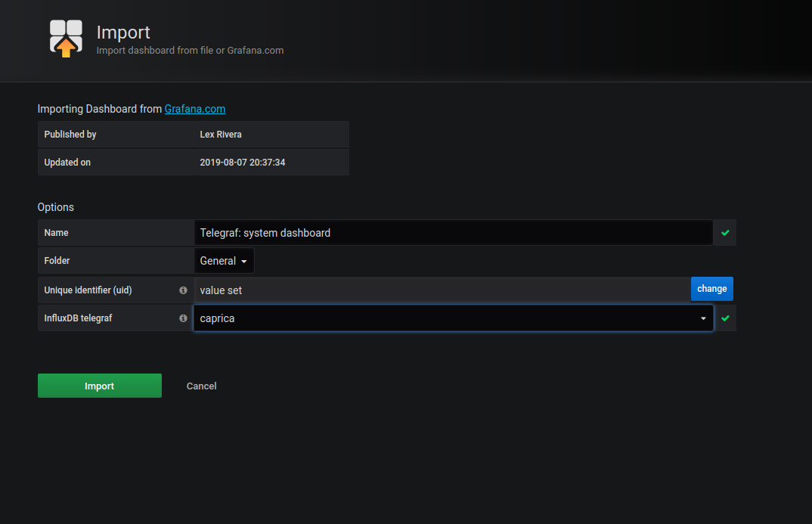Screen dimensions: 812x524
Task: Click the Options section heading
Action: point(56,207)
